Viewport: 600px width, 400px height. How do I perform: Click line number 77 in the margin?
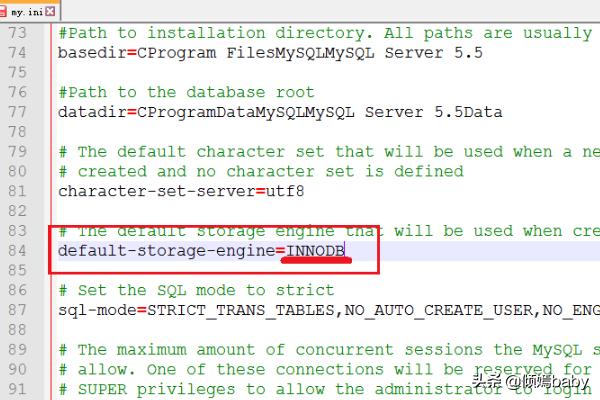(x=17, y=112)
